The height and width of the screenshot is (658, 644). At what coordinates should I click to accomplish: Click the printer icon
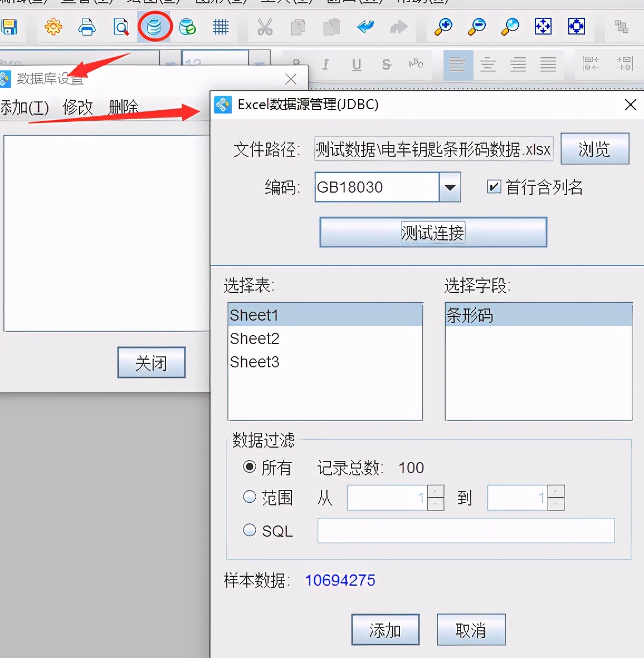coord(87,27)
